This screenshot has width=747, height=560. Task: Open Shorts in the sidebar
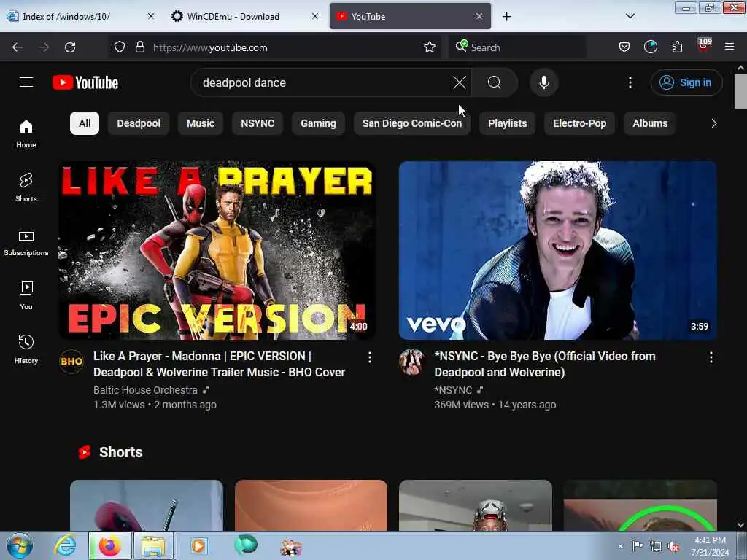tap(26, 187)
